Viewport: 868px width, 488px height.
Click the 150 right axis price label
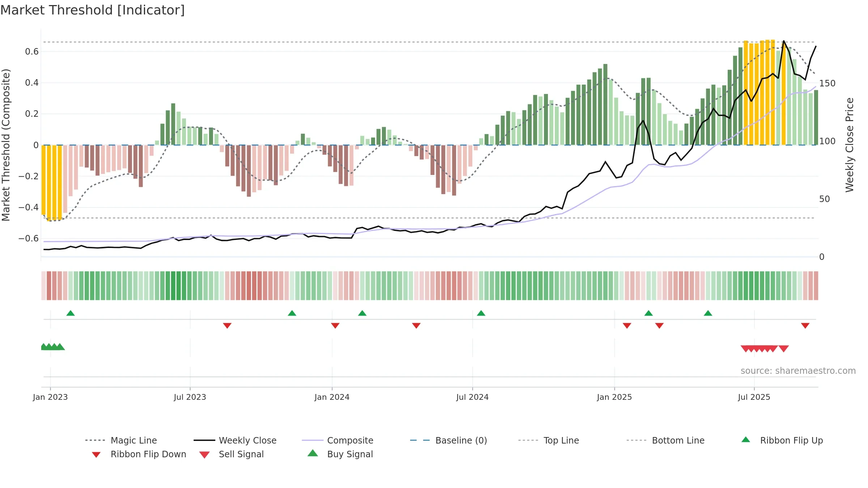click(x=827, y=84)
